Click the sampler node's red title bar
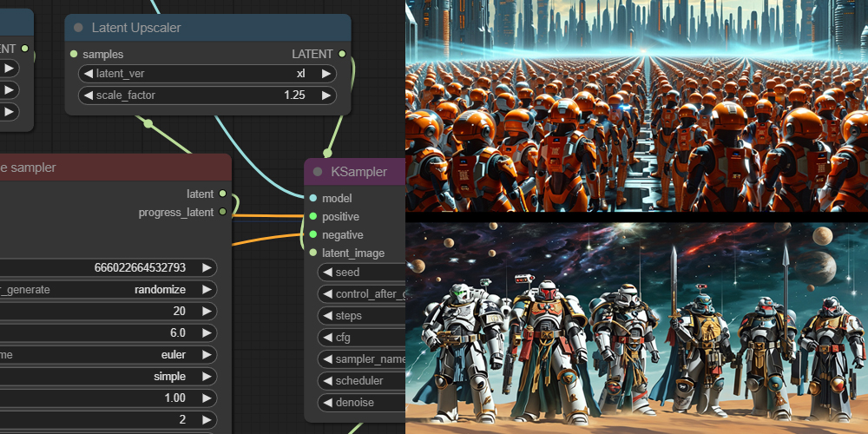 tap(115, 168)
